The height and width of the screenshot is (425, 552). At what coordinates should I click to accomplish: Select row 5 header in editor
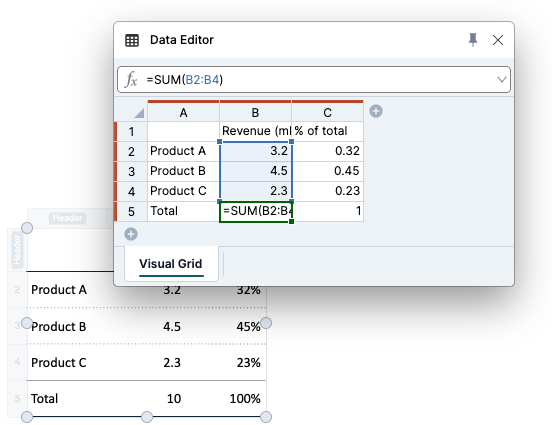coord(131,211)
